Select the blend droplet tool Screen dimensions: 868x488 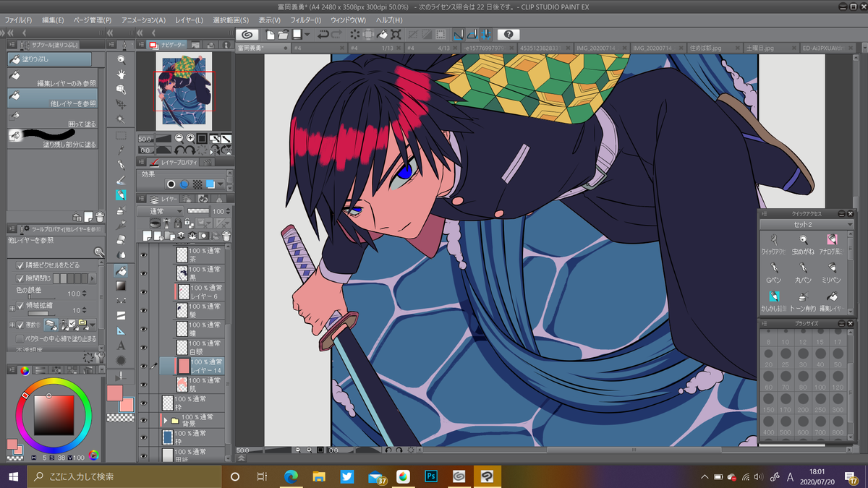point(121,255)
